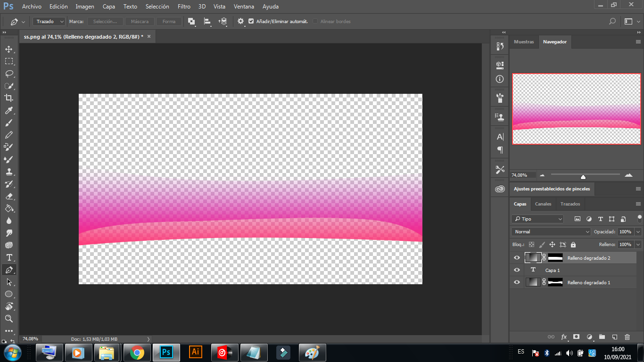Image resolution: width=644 pixels, height=362 pixels.
Task: Open the Filtro menu
Action: (184, 7)
